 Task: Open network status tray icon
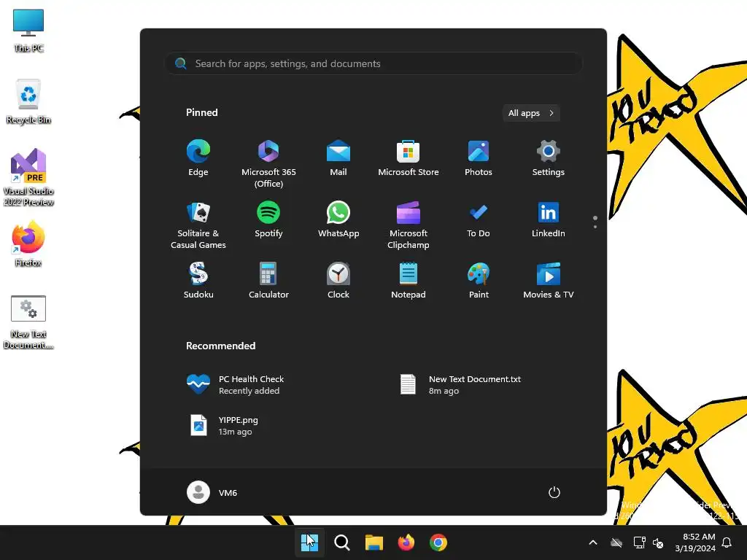[x=639, y=542]
